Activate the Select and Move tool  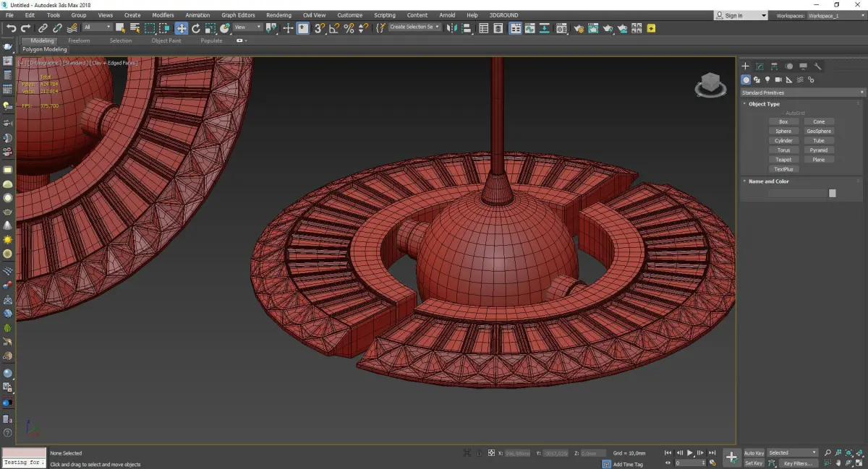[x=181, y=28]
